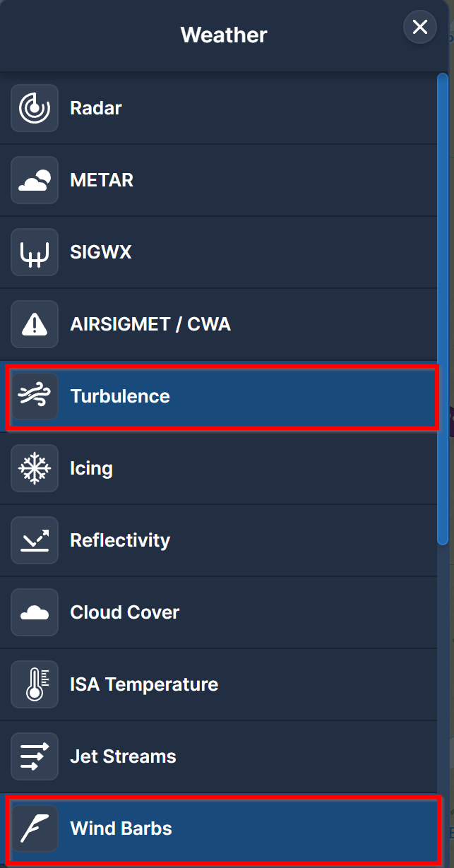The image size is (454, 868).
Task: Click the Wind Barbs icon
Action: pyautogui.click(x=35, y=828)
